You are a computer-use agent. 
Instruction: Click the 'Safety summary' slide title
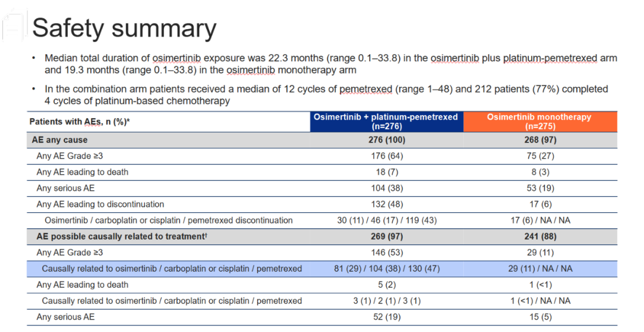124,28
